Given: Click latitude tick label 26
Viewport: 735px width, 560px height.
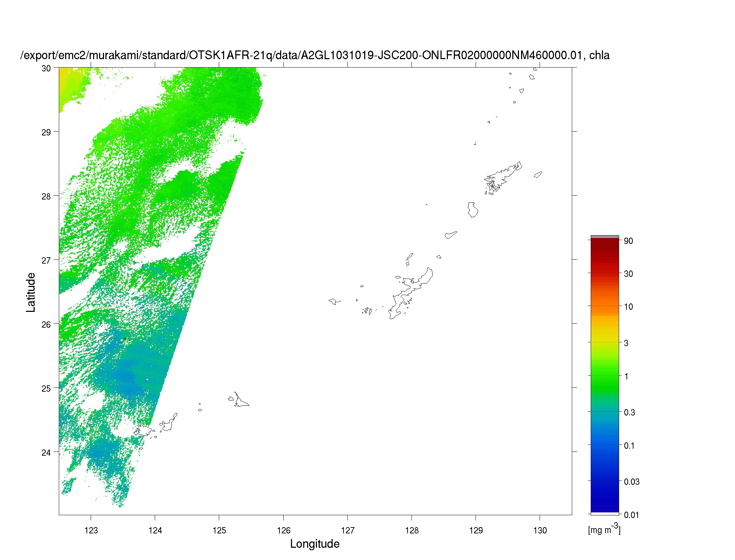Looking at the screenshot, I should click(46, 324).
